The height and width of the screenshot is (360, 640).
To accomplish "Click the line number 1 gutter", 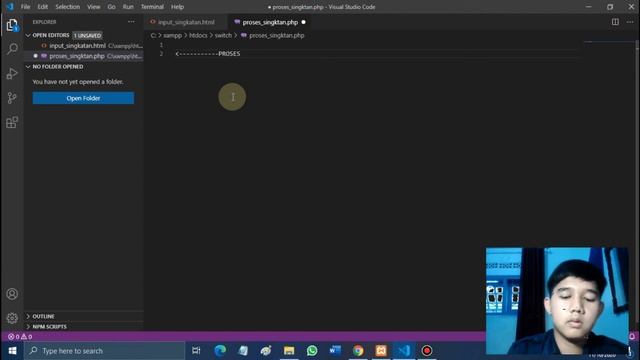I will pyautogui.click(x=161, y=45).
